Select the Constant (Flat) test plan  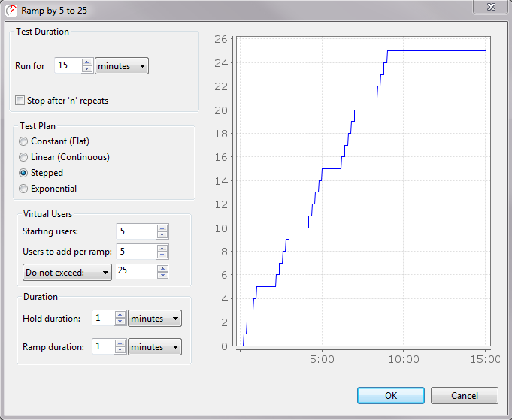pyautogui.click(x=23, y=141)
